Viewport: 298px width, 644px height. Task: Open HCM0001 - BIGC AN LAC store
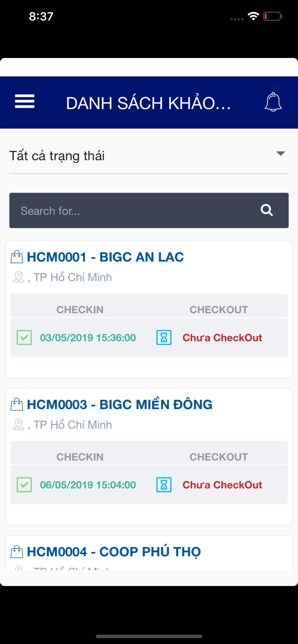[x=105, y=257]
